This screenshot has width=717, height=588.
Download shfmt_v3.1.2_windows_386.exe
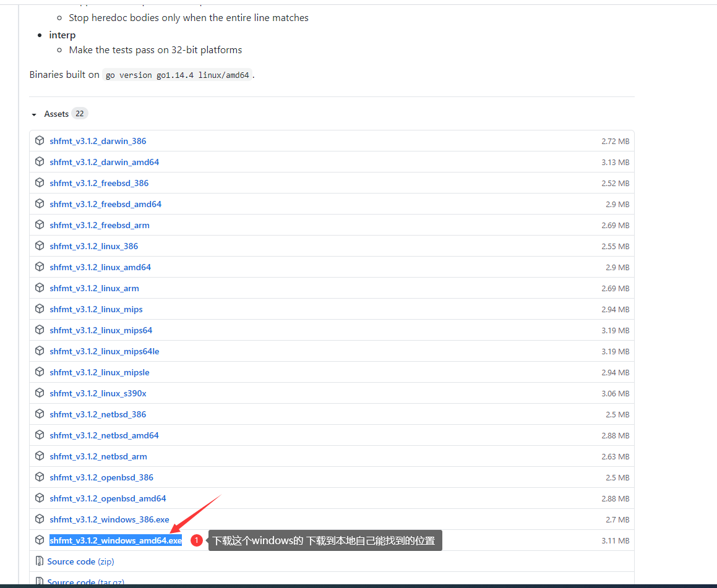tap(109, 519)
